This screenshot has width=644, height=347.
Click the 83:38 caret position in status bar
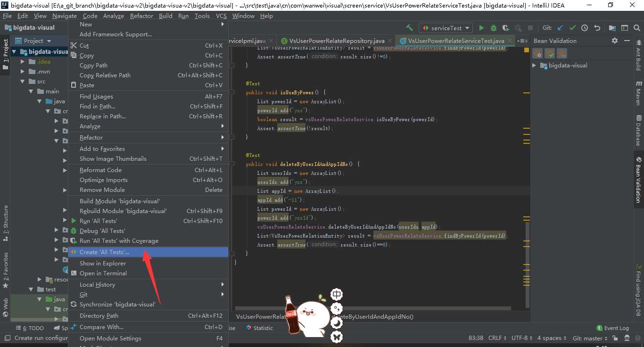click(x=476, y=338)
